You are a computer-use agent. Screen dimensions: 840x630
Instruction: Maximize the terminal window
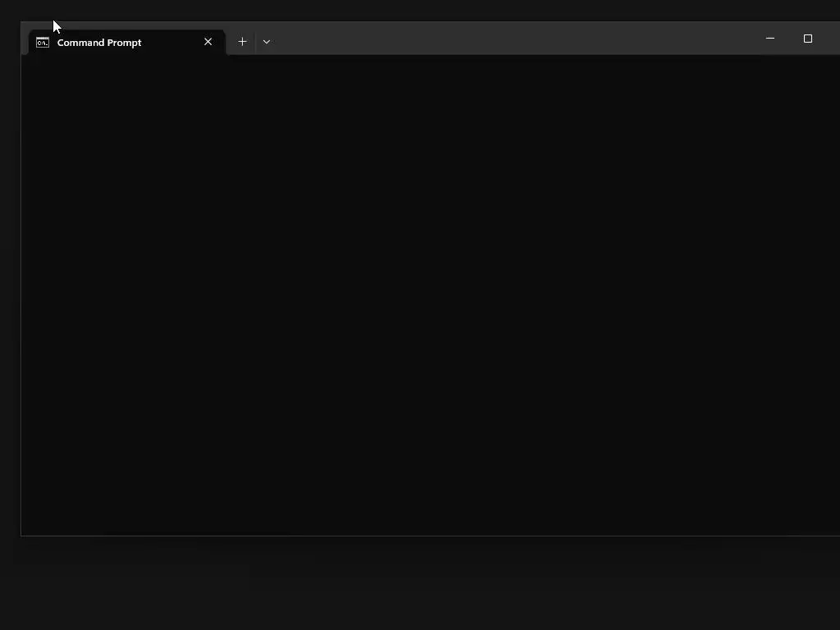coord(808,39)
